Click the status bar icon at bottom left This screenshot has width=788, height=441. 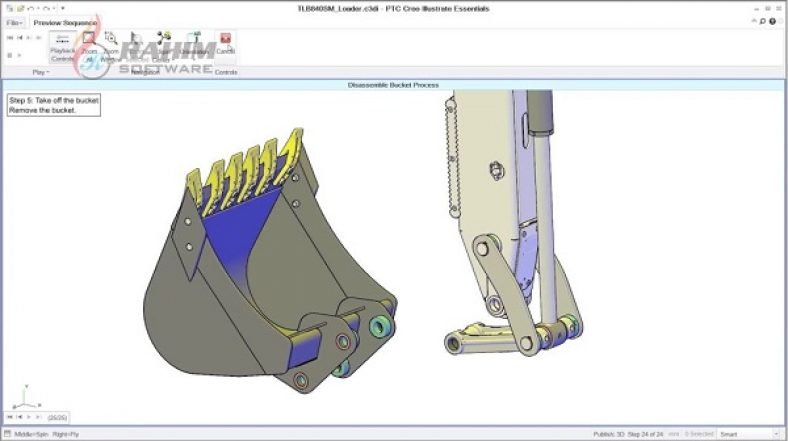(x=7, y=433)
